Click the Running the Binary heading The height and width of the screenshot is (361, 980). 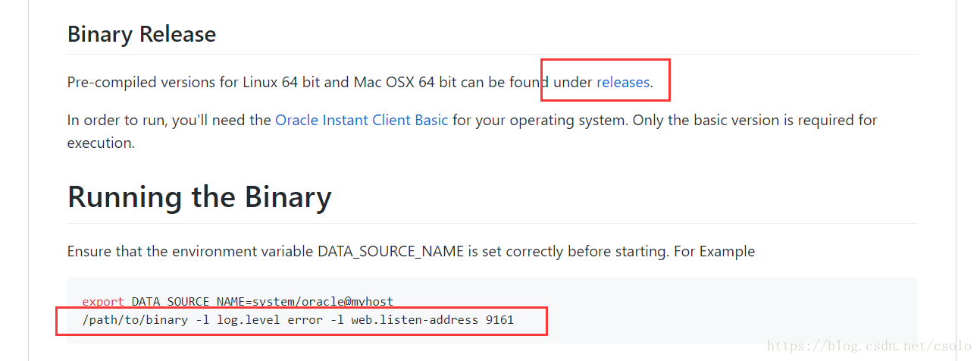coord(199,196)
